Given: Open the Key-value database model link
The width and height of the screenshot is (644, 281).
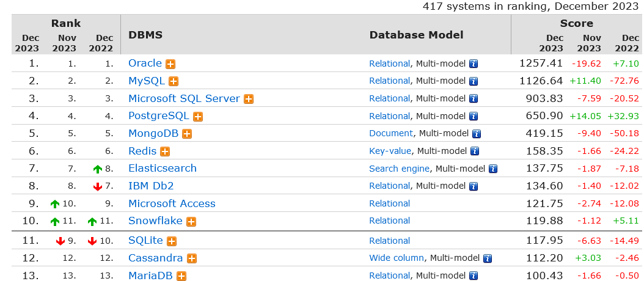Looking at the screenshot, I should point(390,151).
